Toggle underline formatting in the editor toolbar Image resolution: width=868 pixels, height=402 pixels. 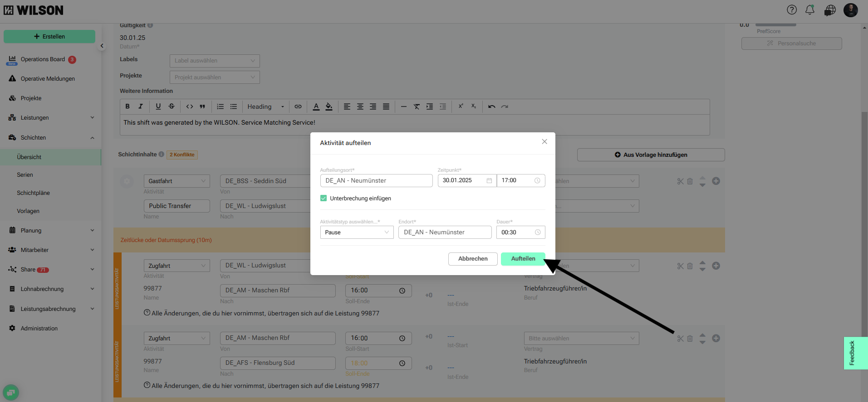pos(158,107)
